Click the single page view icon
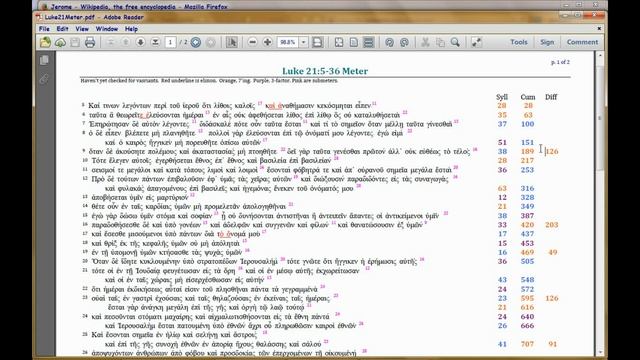 (353, 42)
